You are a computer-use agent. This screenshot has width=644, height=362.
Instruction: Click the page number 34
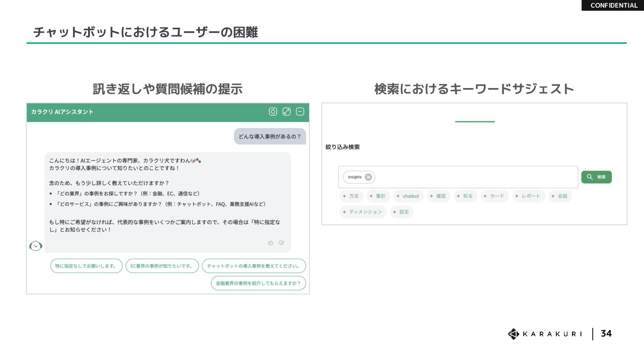[x=606, y=334]
